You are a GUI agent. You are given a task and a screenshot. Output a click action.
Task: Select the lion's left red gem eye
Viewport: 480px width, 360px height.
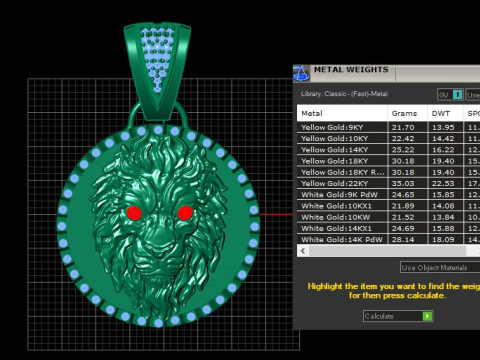(134, 213)
